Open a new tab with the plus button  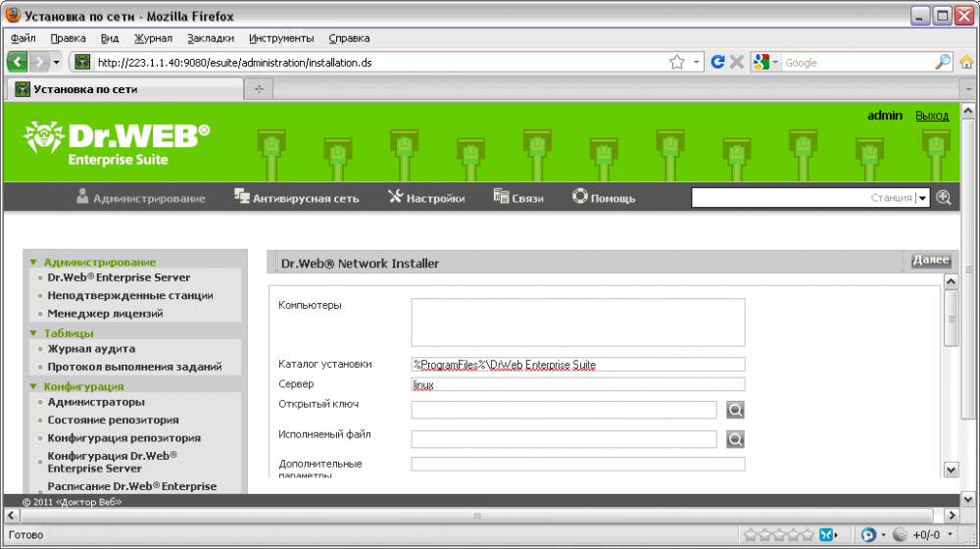(x=259, y=89)
